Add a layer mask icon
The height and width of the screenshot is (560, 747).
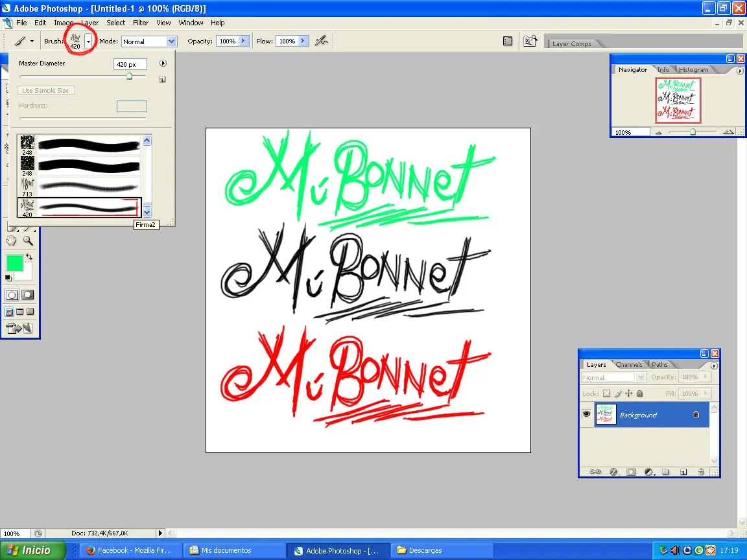[x=632, y=472]
